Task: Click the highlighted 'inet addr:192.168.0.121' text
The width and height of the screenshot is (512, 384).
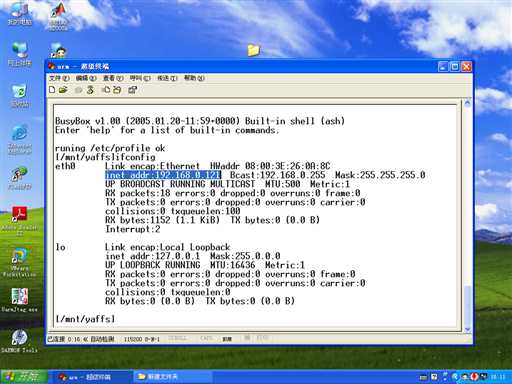Action: (163, 175)
